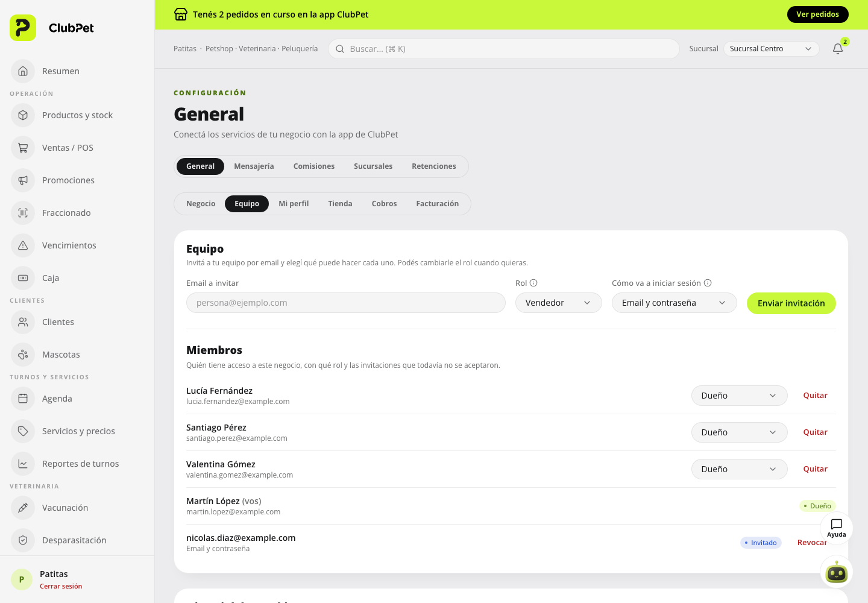Click Cerrar sesión link
This screenshot has width=868, height=603.
[x=61, y=586]
